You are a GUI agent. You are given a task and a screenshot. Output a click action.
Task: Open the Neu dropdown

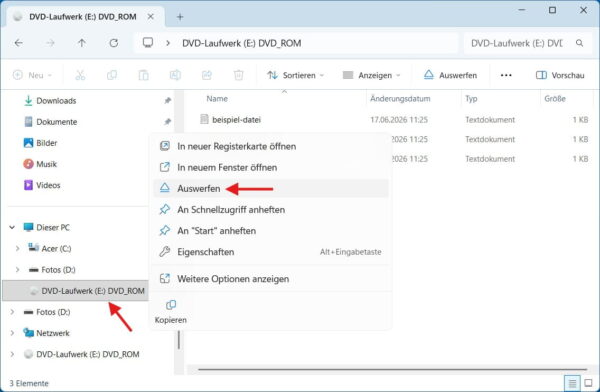(32, 75)
